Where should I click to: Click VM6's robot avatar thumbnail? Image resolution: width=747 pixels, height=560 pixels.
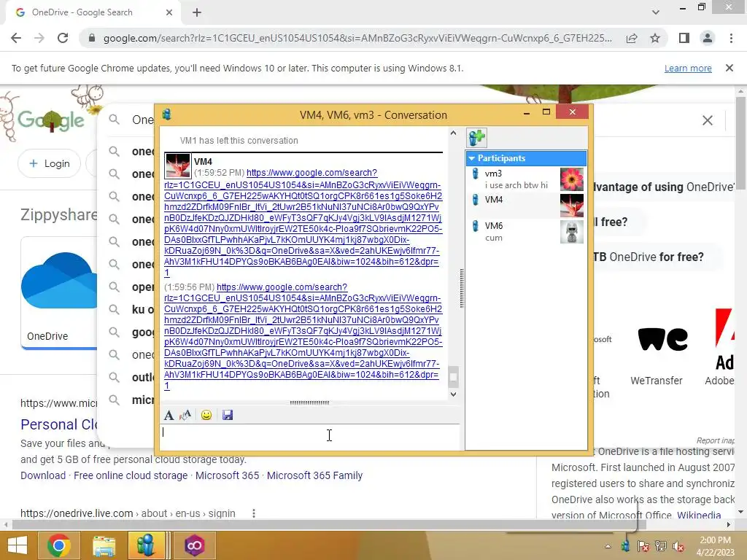[572, 231]
